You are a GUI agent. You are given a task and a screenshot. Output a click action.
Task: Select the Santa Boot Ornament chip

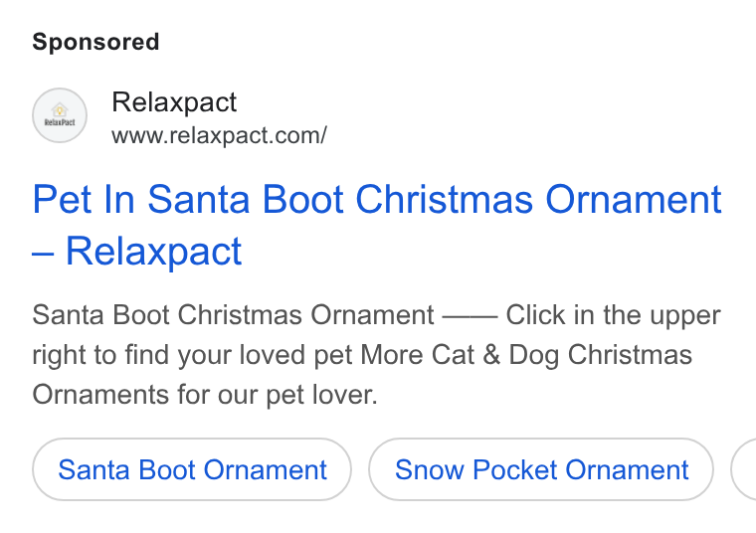tap(192, 469)
